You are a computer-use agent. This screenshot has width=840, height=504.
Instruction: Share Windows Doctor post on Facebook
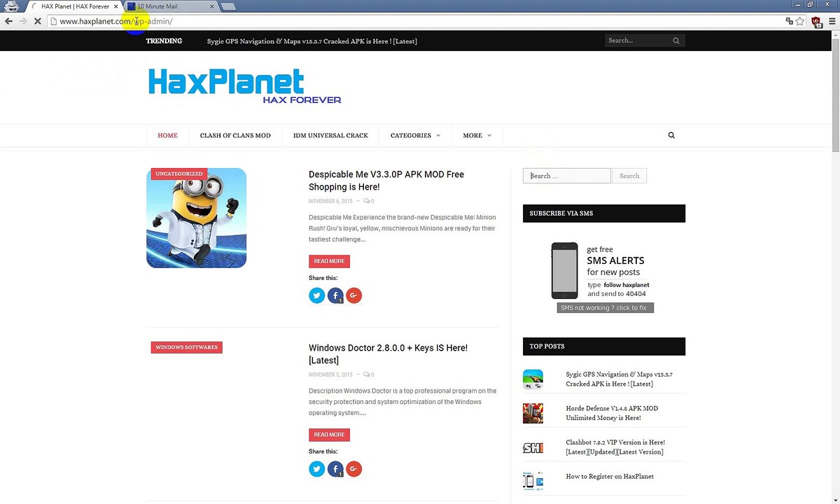(335, 469)
